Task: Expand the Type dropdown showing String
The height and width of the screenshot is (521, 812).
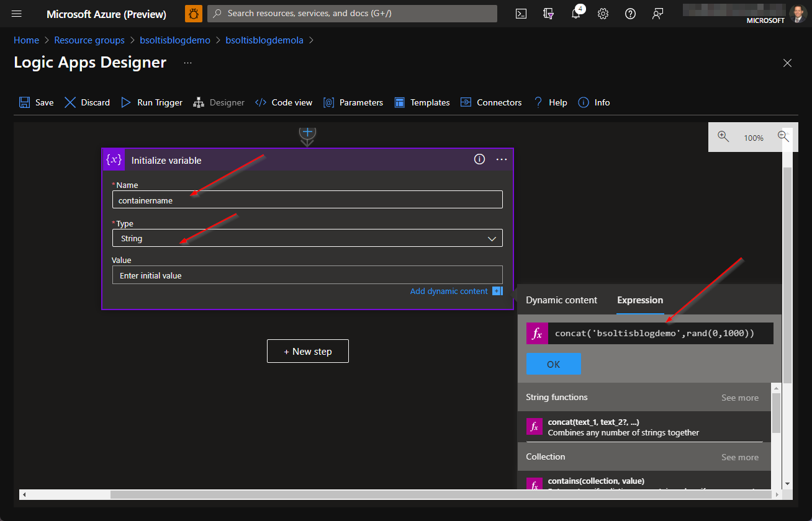Action: coord(307,238)
